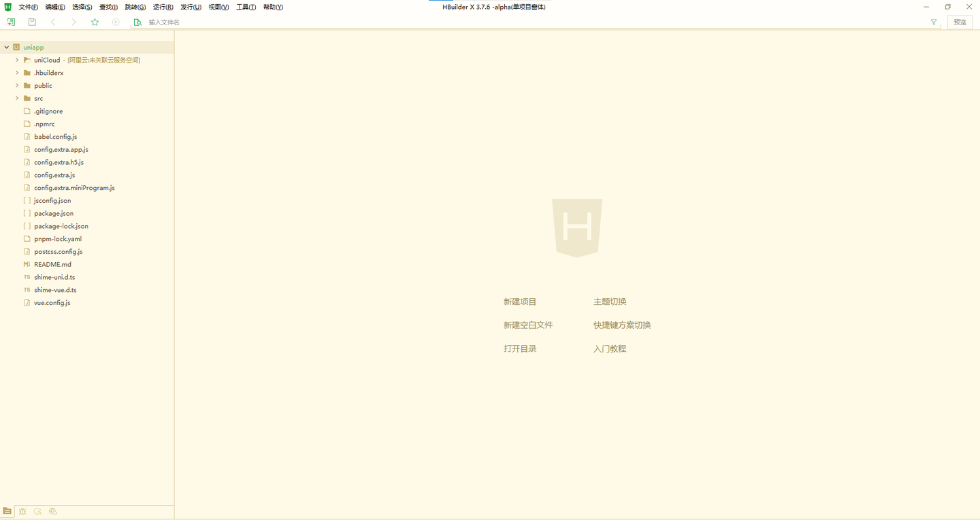Collapse the uniapp project root
This screenshot has width=980, height=520.
6,47
